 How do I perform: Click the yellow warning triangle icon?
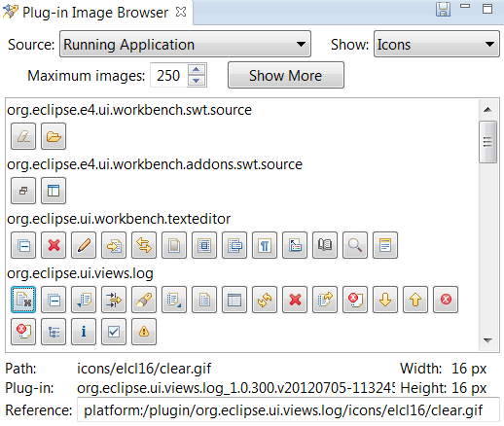[x=144, y=332]
